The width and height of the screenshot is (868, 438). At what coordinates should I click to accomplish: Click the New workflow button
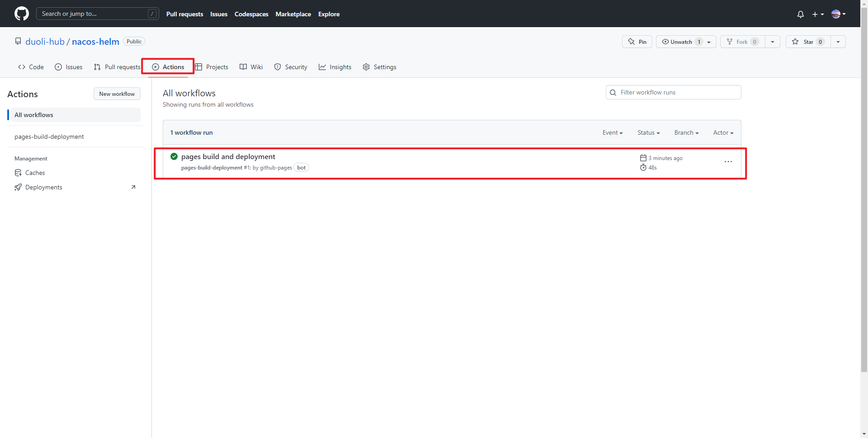pyautogui.click(x=117, y=94)
